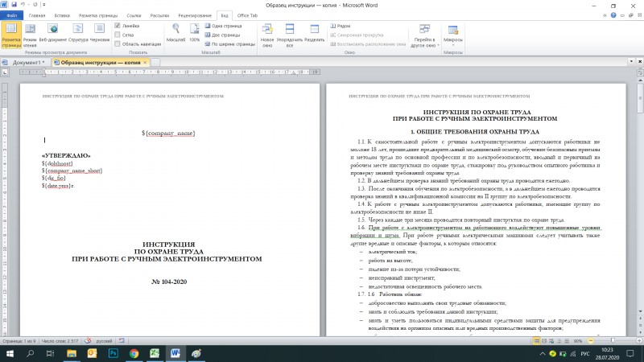The image size is (644, 362).
Task: Open the Веб-документ view
Action: point(52,33)
